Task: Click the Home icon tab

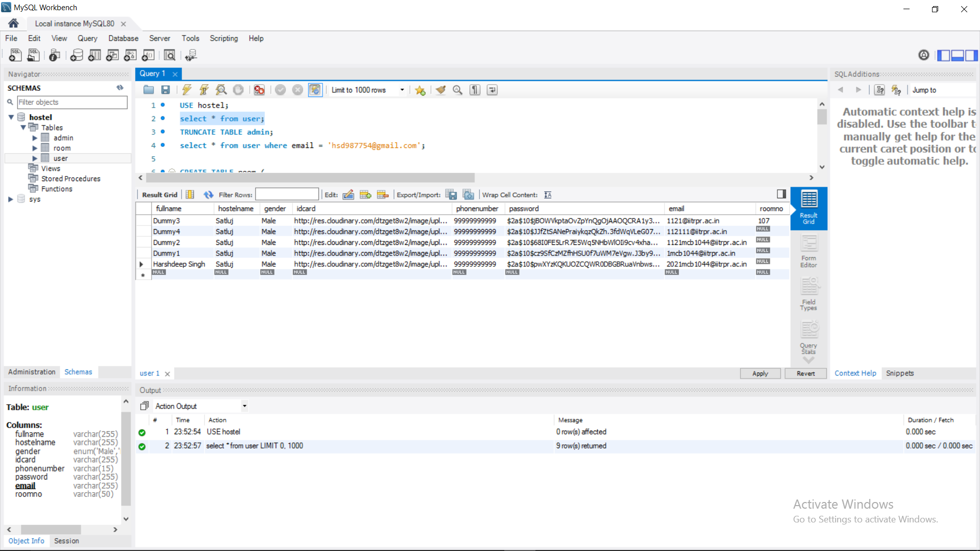Action: click(14, 23)
